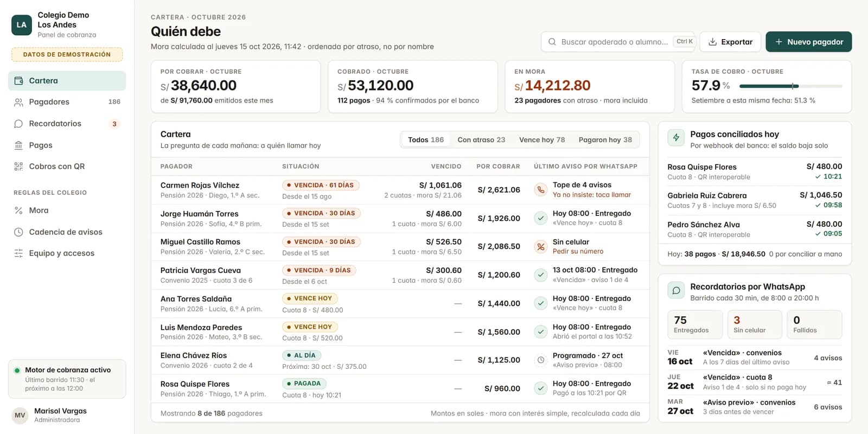The width and height of the screenshot is (868, 434).
Task: Click the 75 Entregados stat card
Action: click(x=695, y=324)
